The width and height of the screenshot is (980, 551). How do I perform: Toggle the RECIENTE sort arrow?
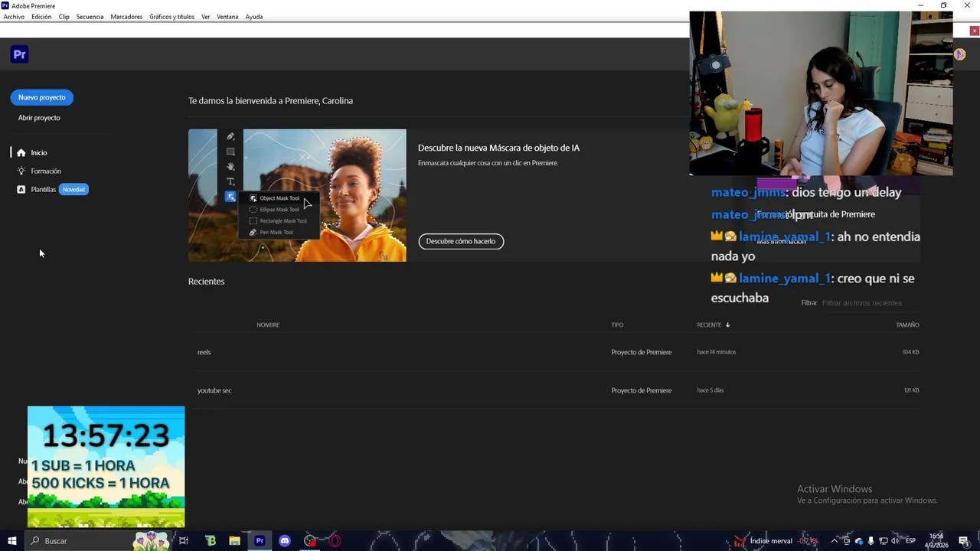click(727, 324)
